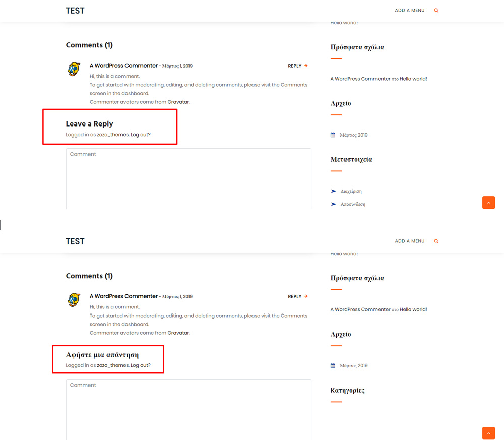Viewport: 504px width, 440px height.
Task: Click the commenter avatar above Αφήστε μια απάντηση
Action: pyautogui.click(x=74, y=300)
